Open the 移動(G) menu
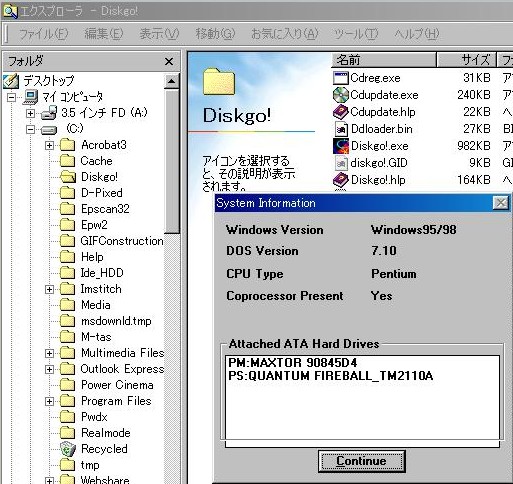 click(215, 34)
